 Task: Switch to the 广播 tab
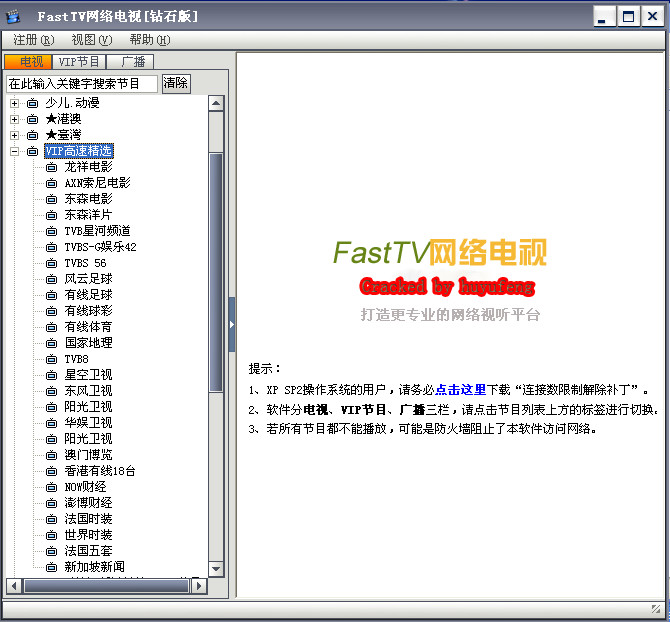coord(130,62)
